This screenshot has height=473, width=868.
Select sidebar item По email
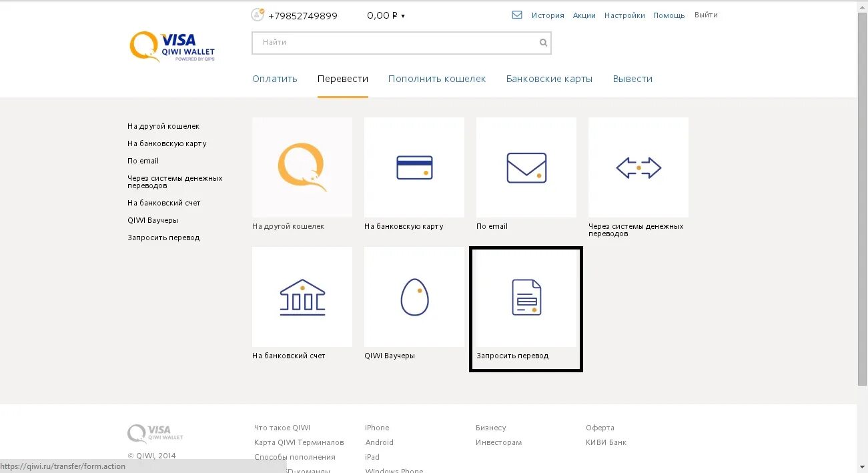(143, 161)
